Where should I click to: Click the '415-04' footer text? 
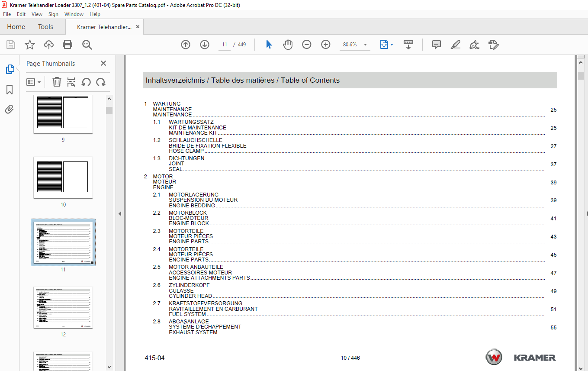pyautogui.click(x=155, y=358)
